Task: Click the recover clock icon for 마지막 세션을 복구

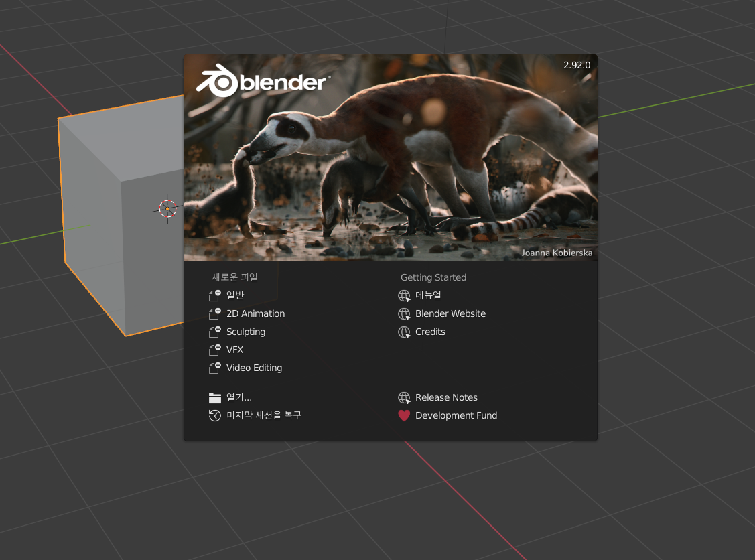Action: pyautogui.click(x=214, y=415)
